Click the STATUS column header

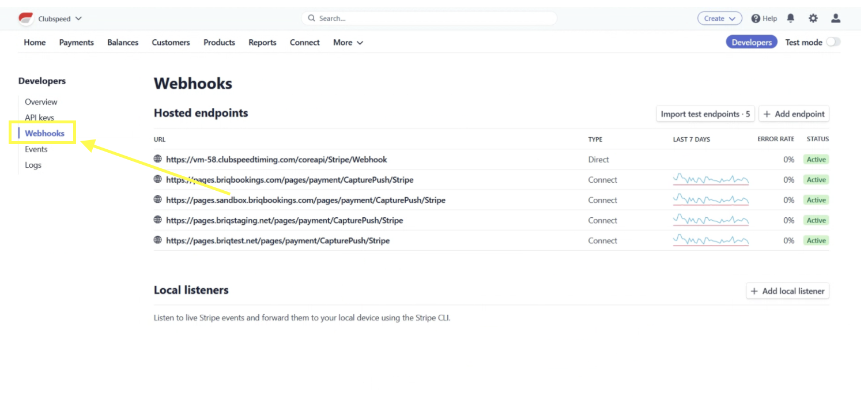pyautogui.click(x=818, y=139)
